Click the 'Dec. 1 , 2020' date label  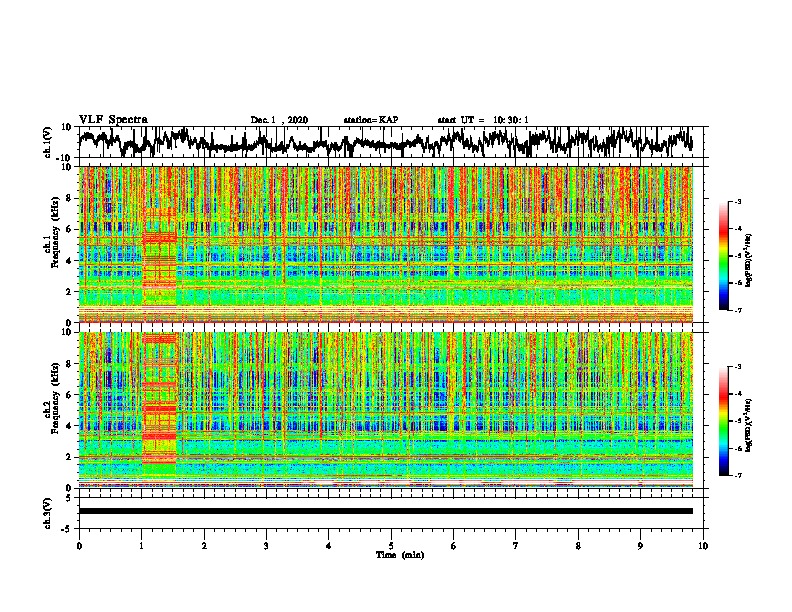[279, 120]
